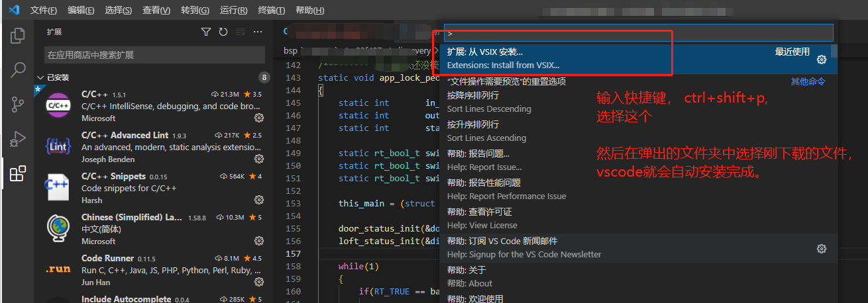The width and height of the screenshot is (868, 303).
Task: Open the Source Control view
Action: point(18,105)
